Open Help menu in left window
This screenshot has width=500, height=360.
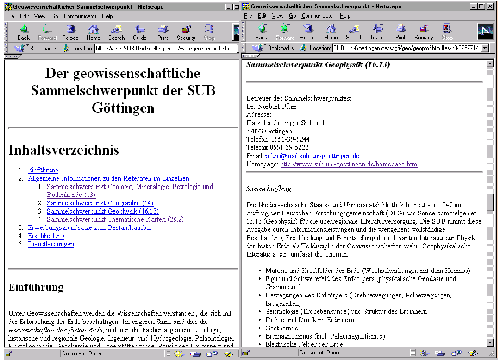click(x=107, y=16)
